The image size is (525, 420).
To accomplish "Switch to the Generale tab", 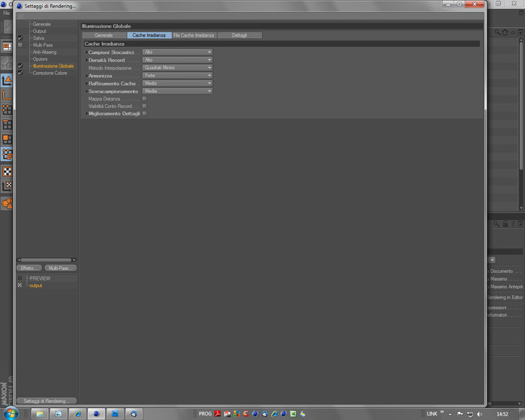I will tap(103, 35).
